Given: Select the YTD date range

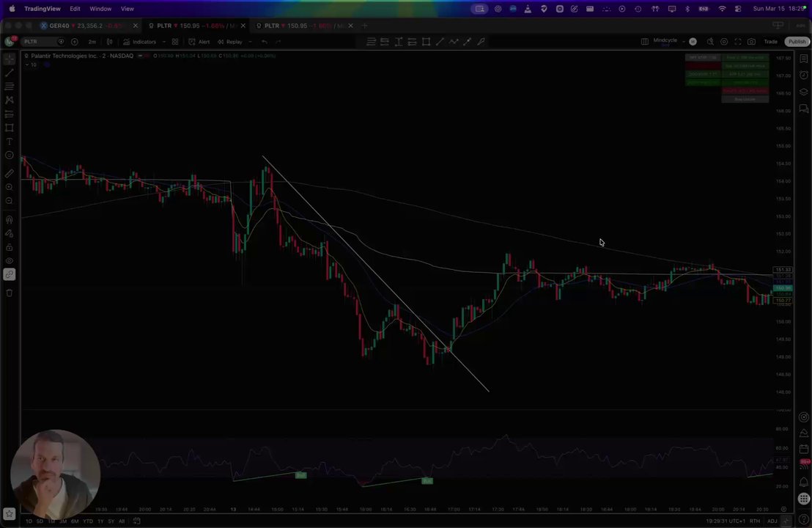Looking at the screenshot, I should click(x=88, y=521).
